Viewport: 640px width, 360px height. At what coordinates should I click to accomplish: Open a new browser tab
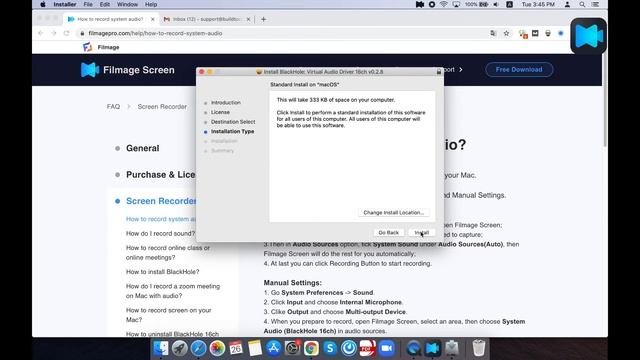pos(264,19)
